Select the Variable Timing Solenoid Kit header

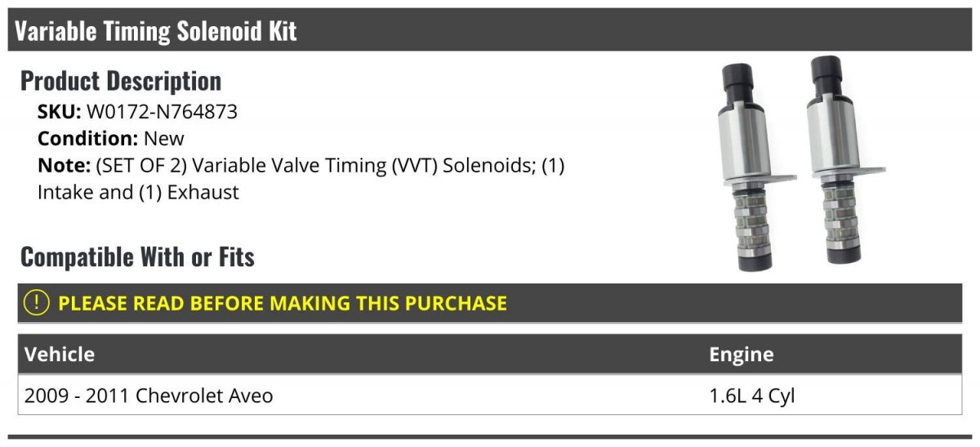pyautogui.click(x=490, y=31)
